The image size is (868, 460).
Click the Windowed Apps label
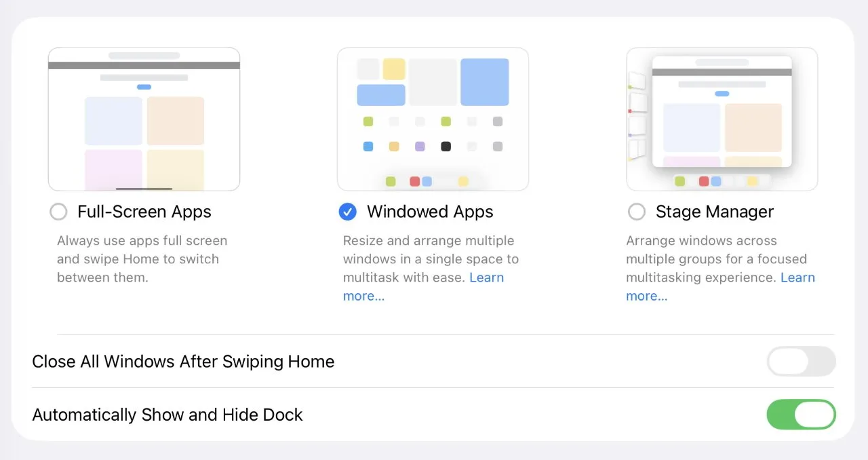coord(430,212)
